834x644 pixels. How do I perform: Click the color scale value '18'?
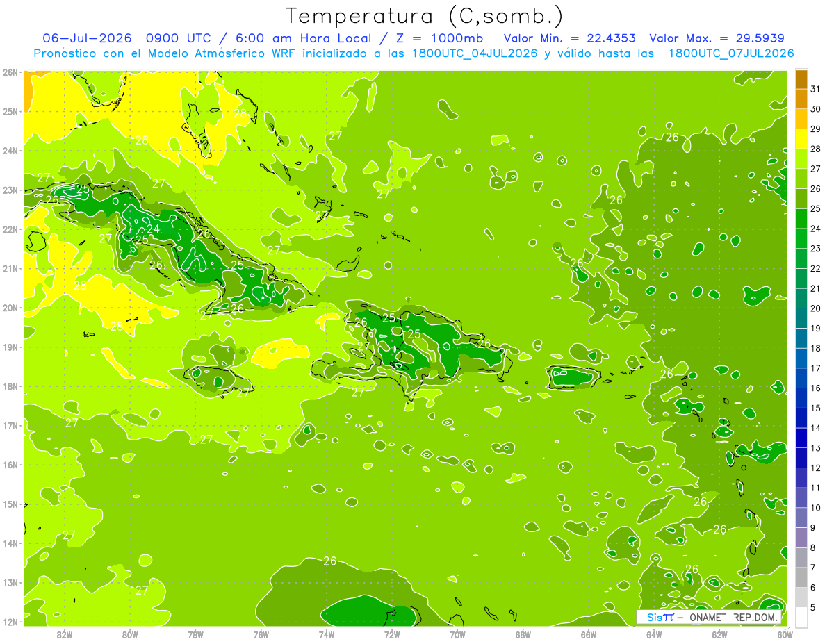(x=816, y=348)
